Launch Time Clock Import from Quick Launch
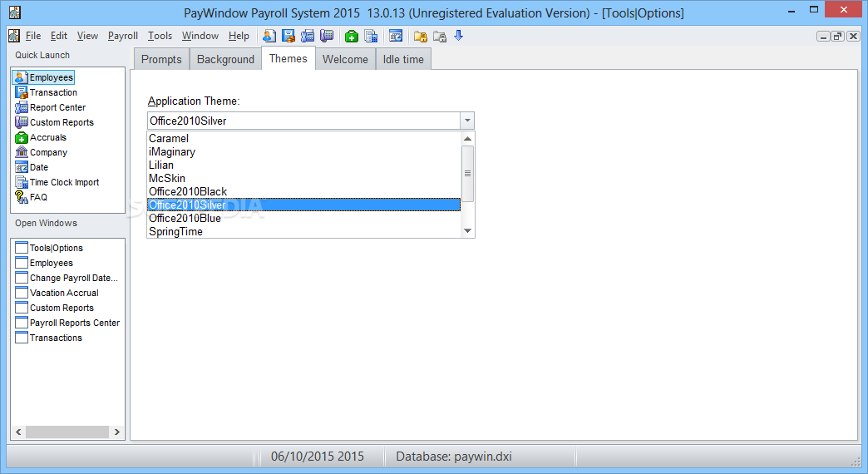The image size is (868, 474). 57,182
